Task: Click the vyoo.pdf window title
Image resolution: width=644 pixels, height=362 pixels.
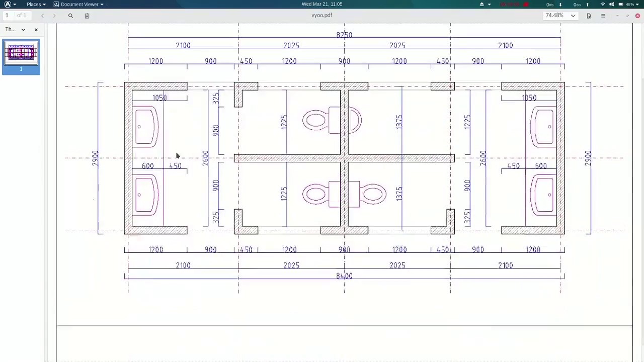Action: click(321, 15)
